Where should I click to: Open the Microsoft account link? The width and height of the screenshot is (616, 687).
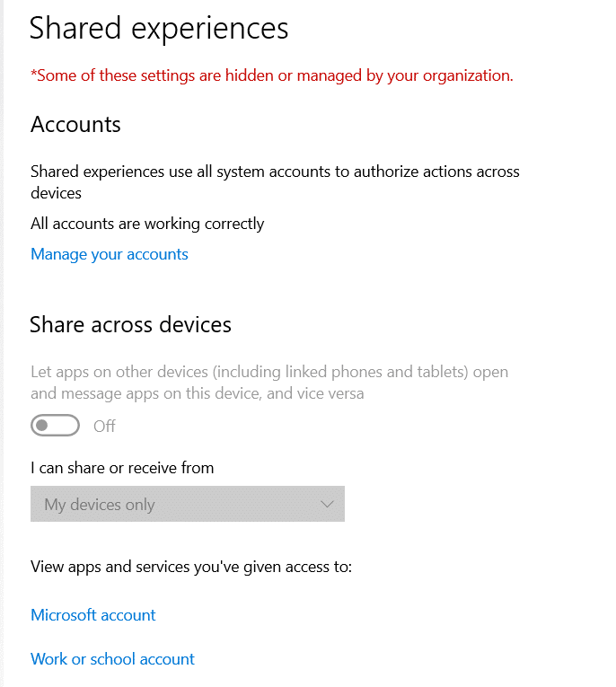[x=92, y=615]
